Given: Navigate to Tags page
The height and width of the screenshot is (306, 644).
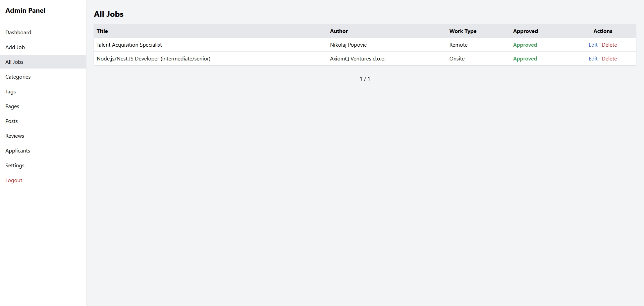Looking at the screenshot, I should [x=10, y=91].
